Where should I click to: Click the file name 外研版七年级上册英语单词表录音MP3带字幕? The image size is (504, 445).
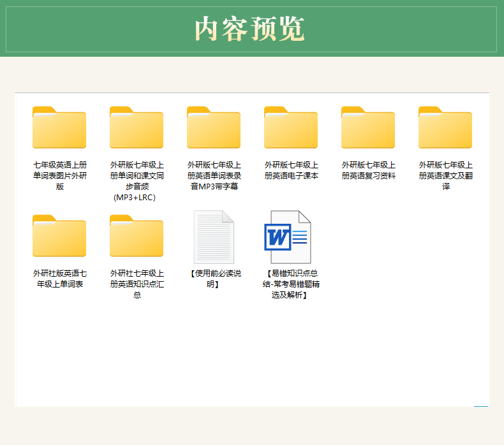click(x=214, y=175)
